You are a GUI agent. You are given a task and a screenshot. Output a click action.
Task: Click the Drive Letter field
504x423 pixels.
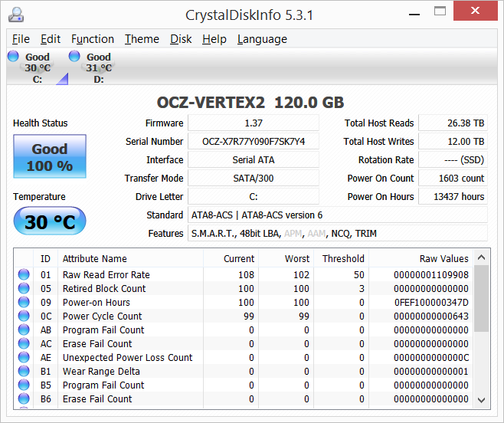254,196
